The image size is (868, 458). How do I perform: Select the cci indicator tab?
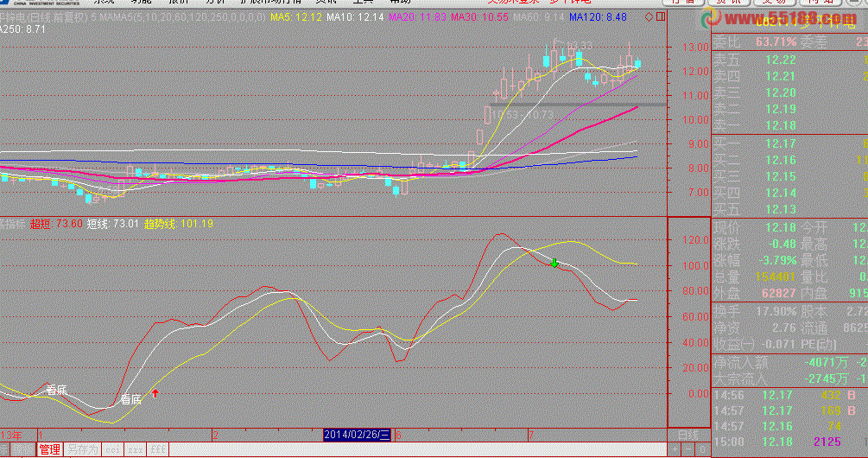click(113, 449)
